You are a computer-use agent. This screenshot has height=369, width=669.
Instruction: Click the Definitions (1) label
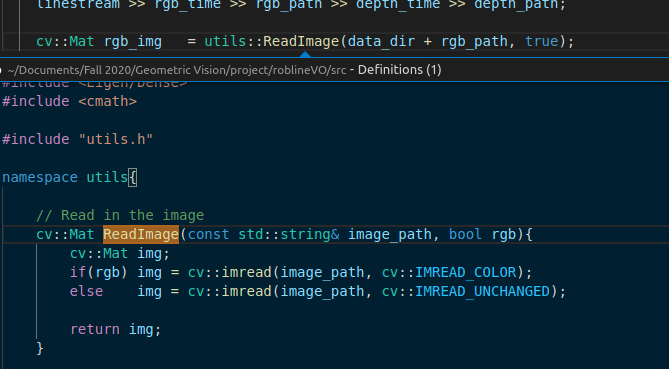click(x=399, y=70)
